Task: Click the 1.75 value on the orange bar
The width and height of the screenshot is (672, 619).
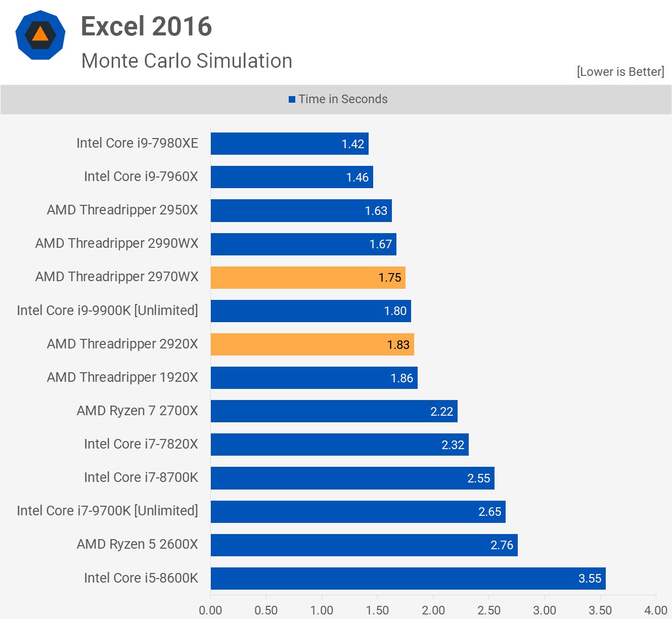Action: (x=390, y=278)
